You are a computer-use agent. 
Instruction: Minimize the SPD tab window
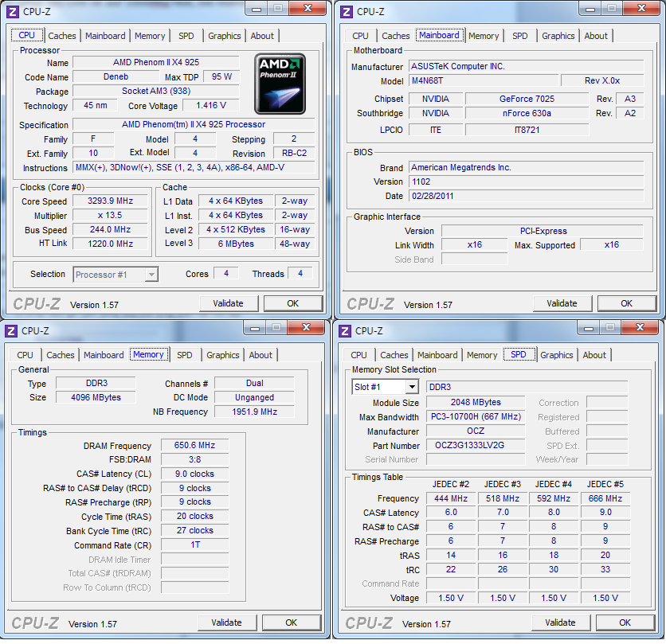tap(589, 328)
